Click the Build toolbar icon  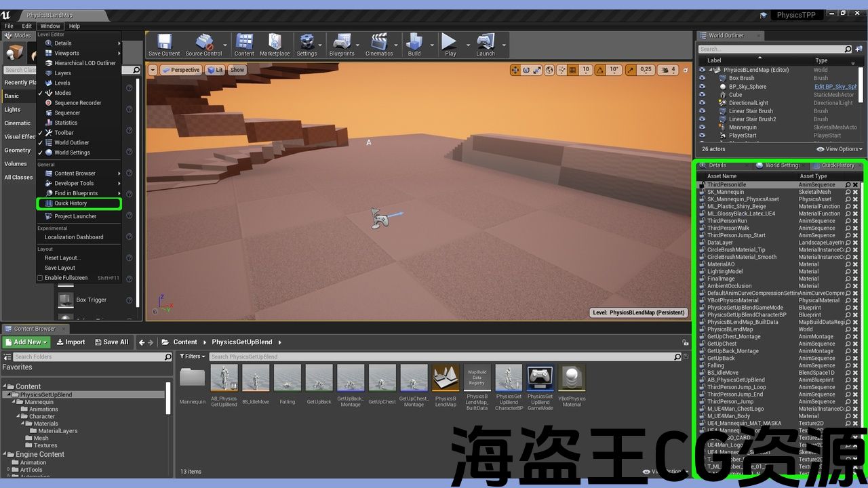pos(414,45)
